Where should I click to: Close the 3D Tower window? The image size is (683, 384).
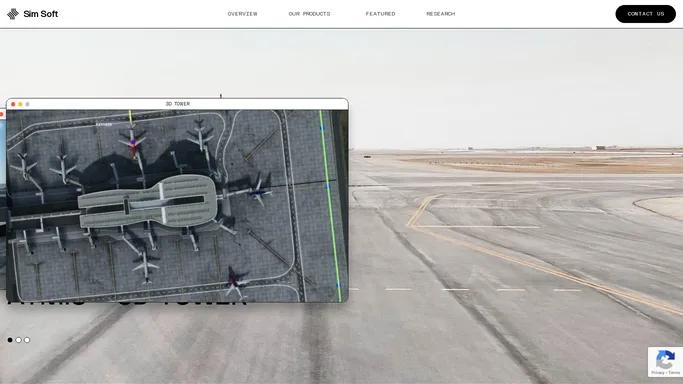click(13, 104)
